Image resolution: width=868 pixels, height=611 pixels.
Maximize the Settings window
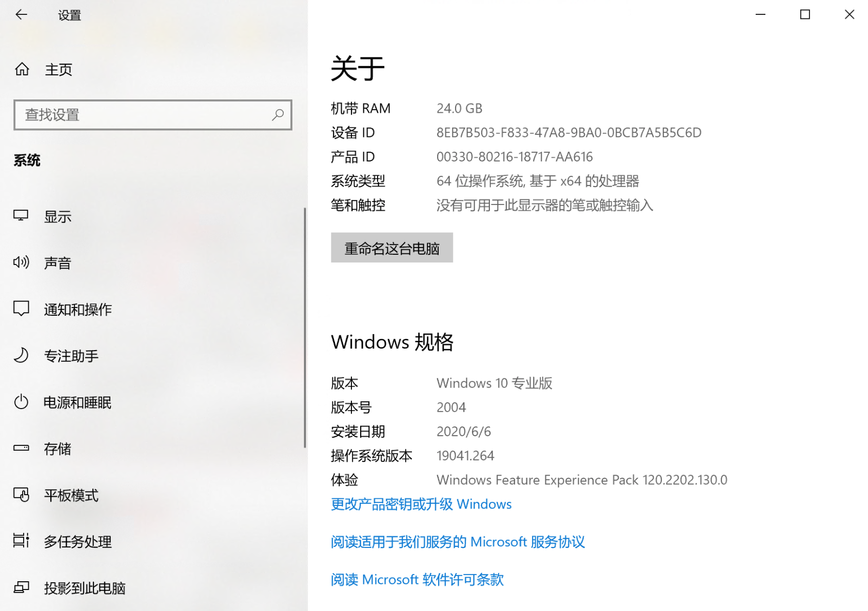point(805,15)
